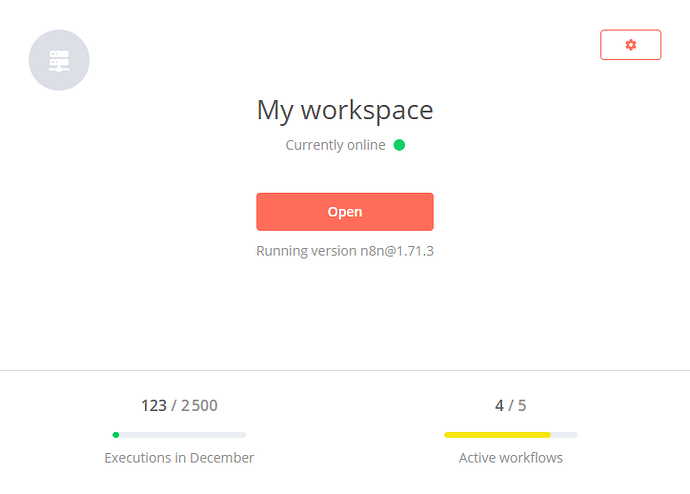Viewport: 690px width, 494px height.
Task: Click the 123 / 2500 executions count
Action: click(179, 405)
